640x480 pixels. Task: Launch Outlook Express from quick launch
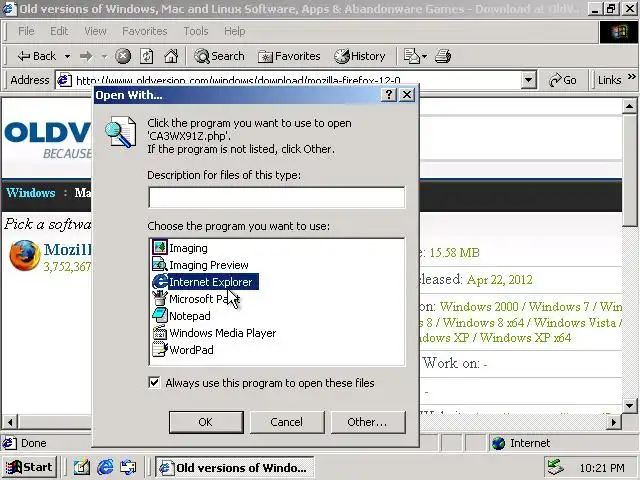pyautogui.click(x=128, y=467)
